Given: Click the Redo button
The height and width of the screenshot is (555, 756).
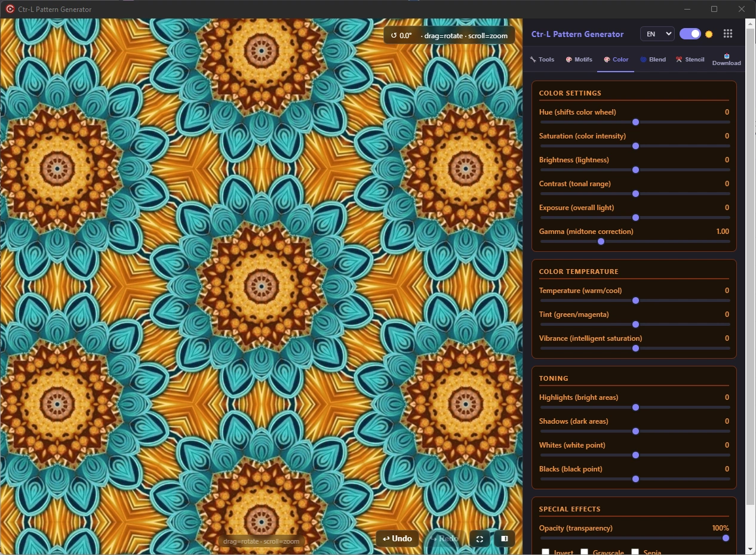Looking at the screenshot, I should pos(444,539).
